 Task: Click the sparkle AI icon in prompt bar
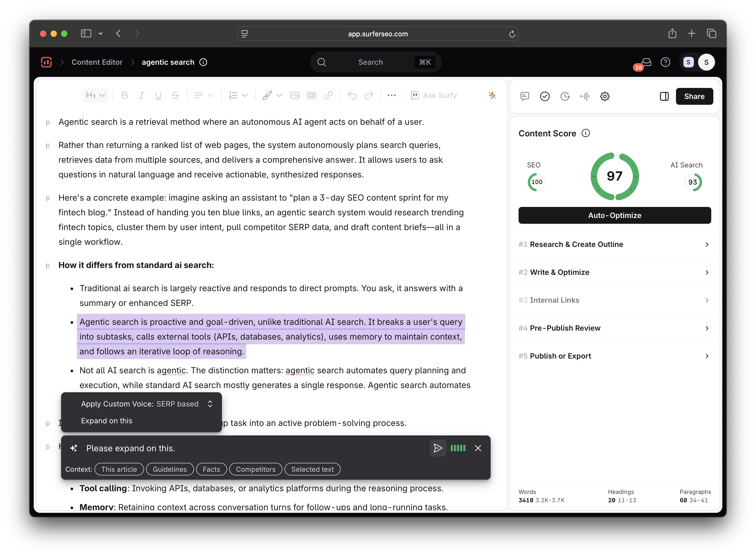74,448
